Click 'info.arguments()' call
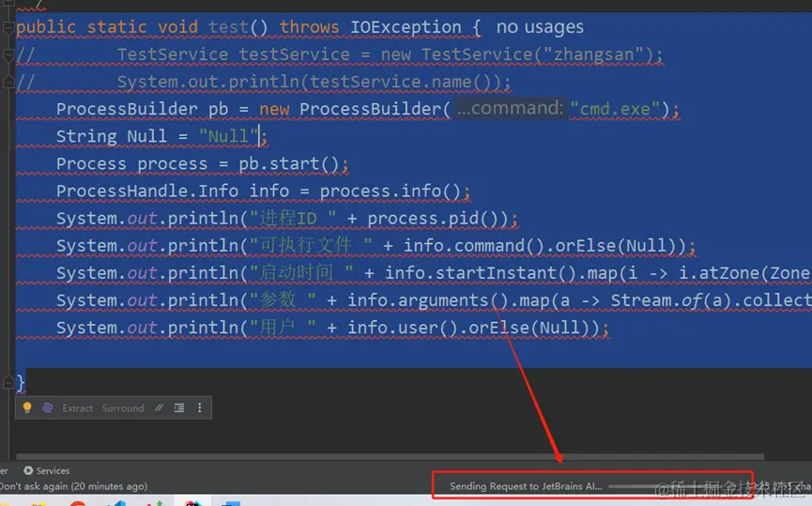812x506 pixels. tap(428, 300)
